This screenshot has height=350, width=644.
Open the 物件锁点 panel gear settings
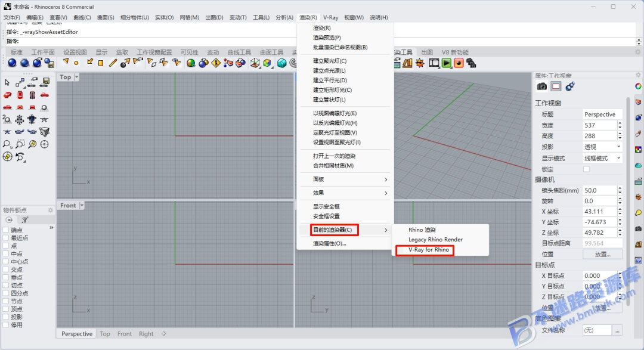[51, 210]
